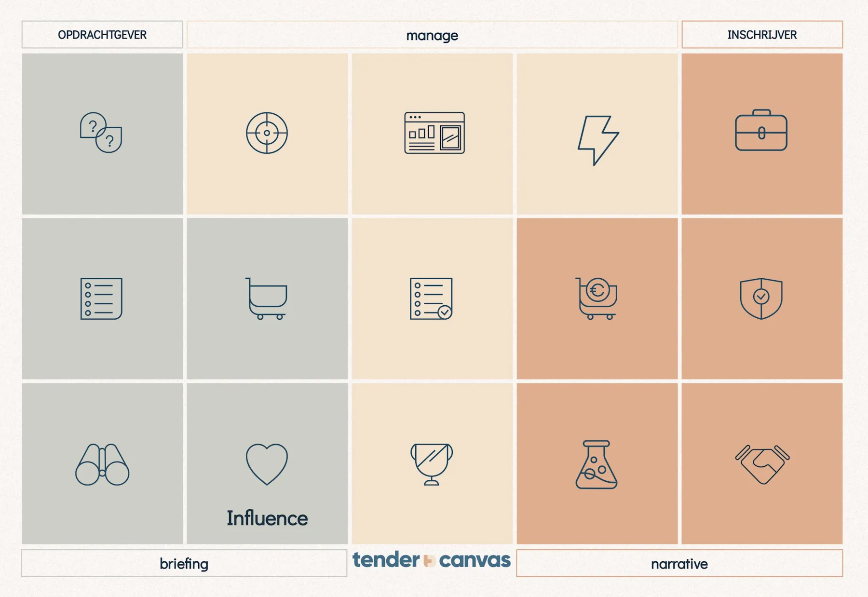This screenshot has width=868, height=597.
Task: Select the briefcase icon
Action: point(761,130)
